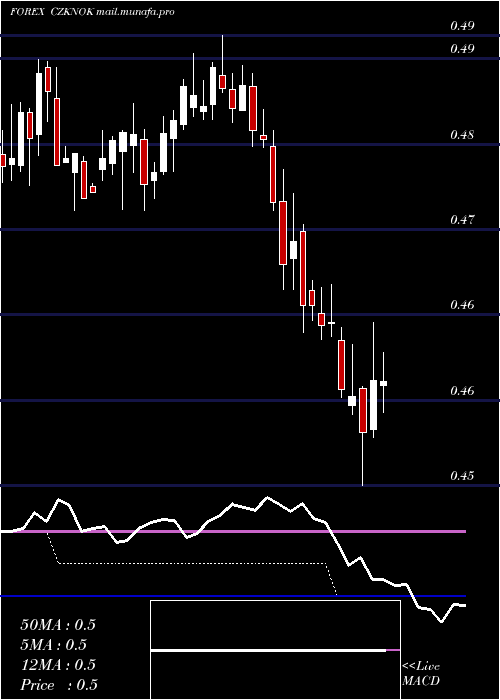Click the Price : 0.5 readout
Image resolution: width=500 pixels, height=700 pixels.
point(59,685)
